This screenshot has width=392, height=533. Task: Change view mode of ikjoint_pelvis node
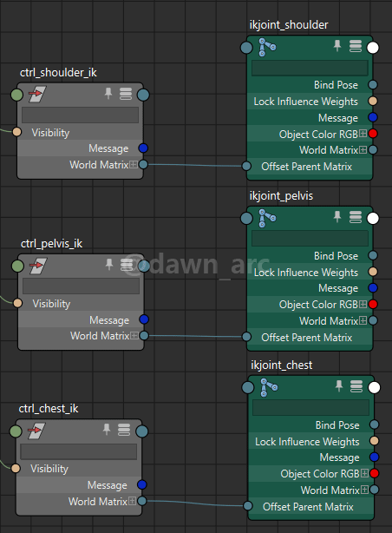[x=356, y=217]
